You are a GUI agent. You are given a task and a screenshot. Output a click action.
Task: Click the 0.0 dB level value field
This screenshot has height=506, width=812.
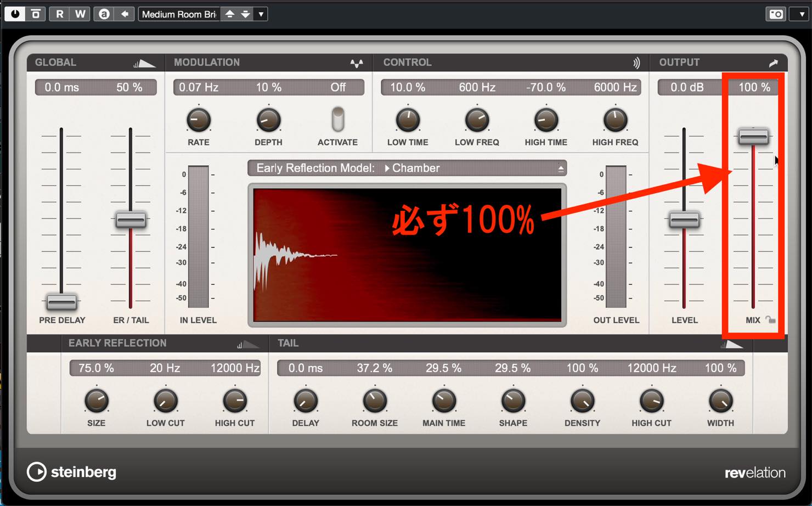(687, 87)
